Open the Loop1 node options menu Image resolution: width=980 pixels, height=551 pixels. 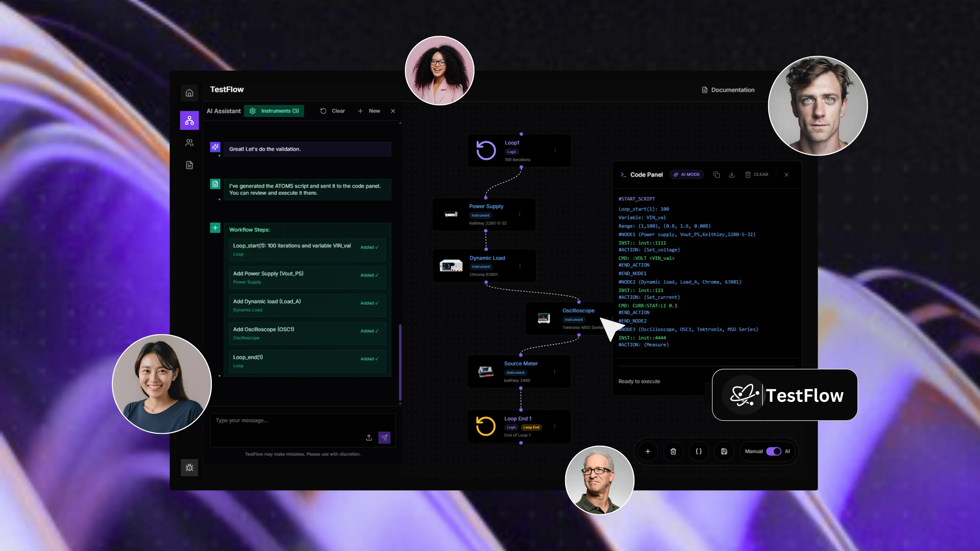555,151
